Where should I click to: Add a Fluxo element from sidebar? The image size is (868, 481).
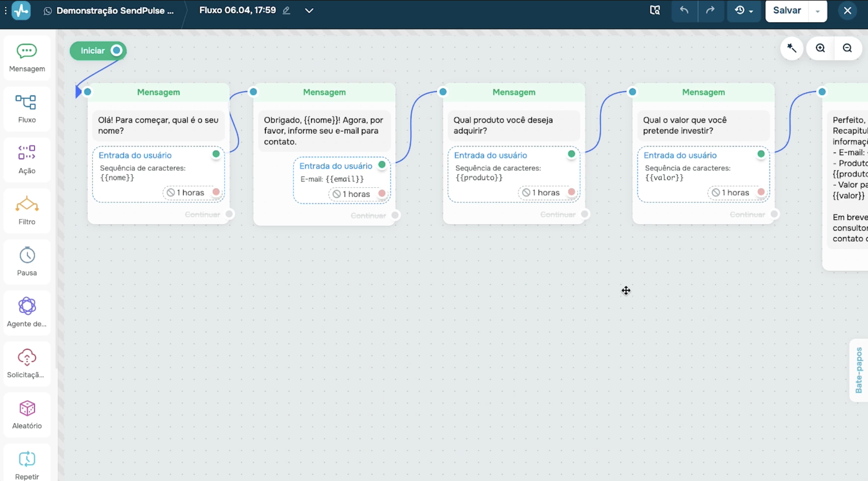click(x=27, y=109)
